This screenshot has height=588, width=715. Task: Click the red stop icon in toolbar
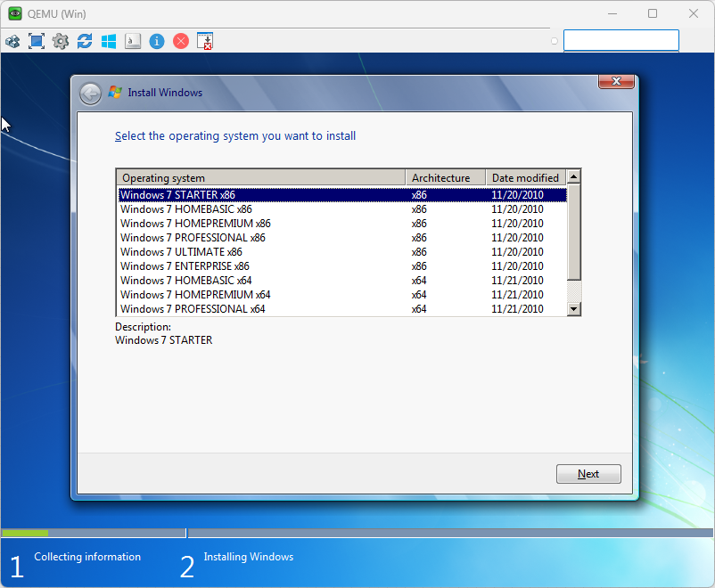[181, 42]
